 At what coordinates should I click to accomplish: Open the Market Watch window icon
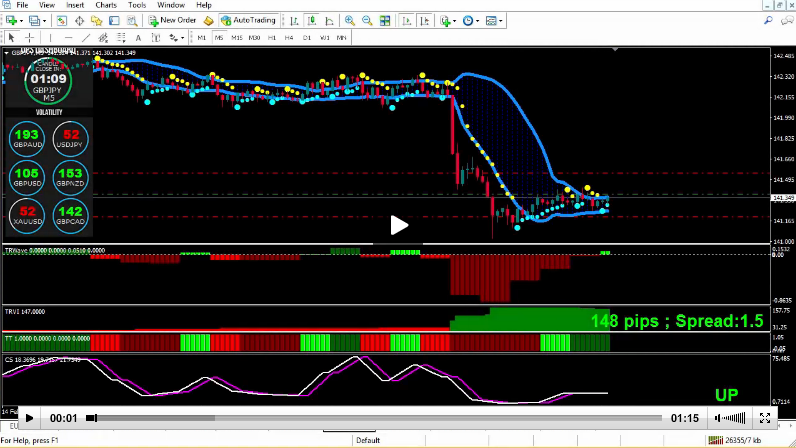[61, 21]
